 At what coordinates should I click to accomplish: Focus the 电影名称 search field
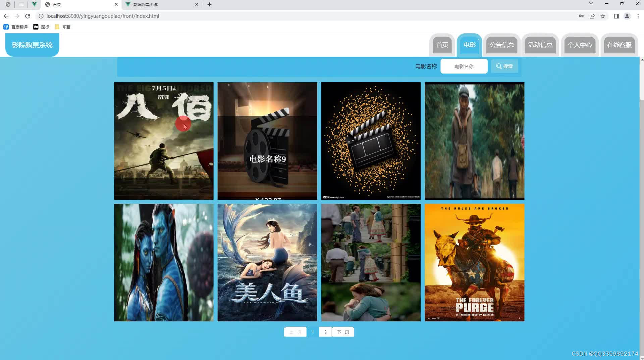[464, 66]
